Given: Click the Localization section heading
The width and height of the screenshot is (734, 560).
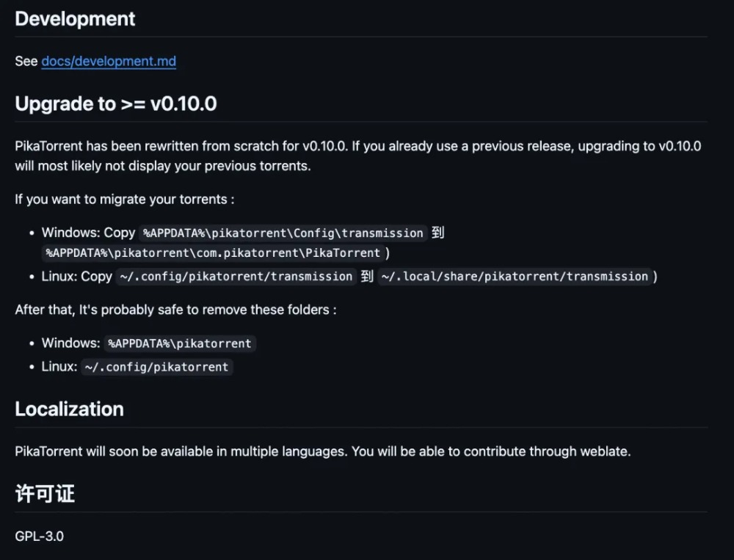Looking at the screenshot, I should [x=69, y=409].
